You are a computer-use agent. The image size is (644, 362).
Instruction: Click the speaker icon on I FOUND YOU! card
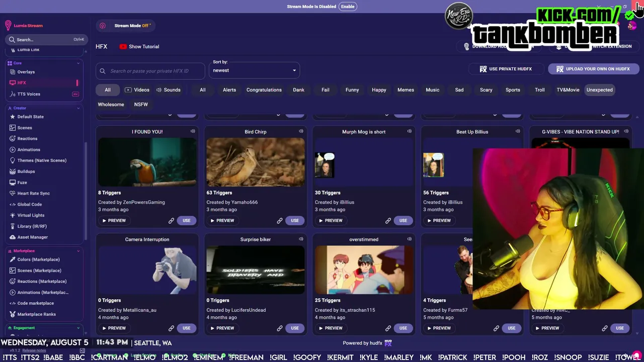pos(193,131)
